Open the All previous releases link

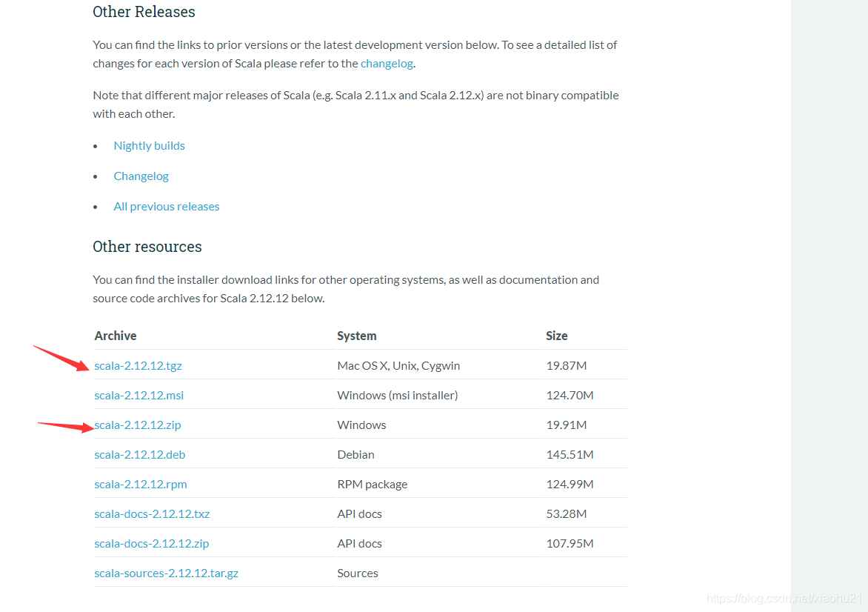pos(166,207)
